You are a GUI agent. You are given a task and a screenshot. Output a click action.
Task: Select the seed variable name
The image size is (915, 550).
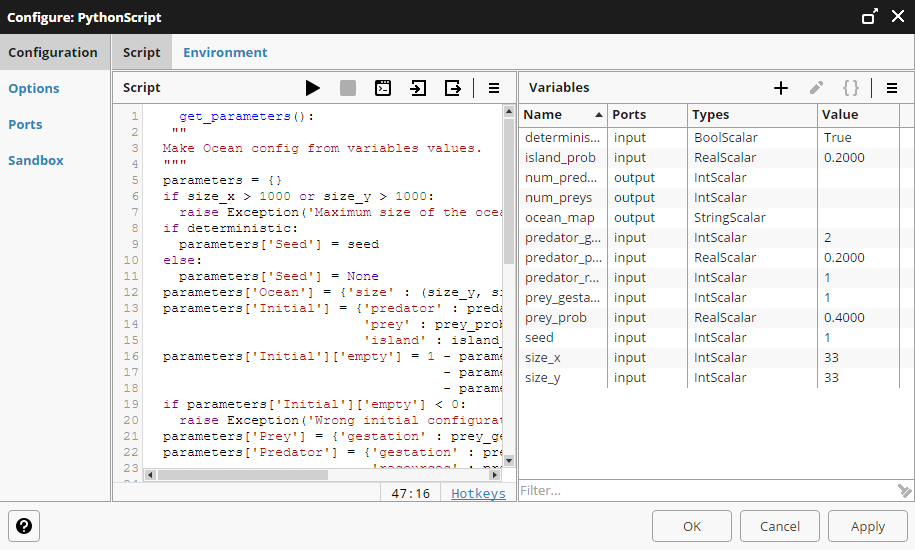539,338
